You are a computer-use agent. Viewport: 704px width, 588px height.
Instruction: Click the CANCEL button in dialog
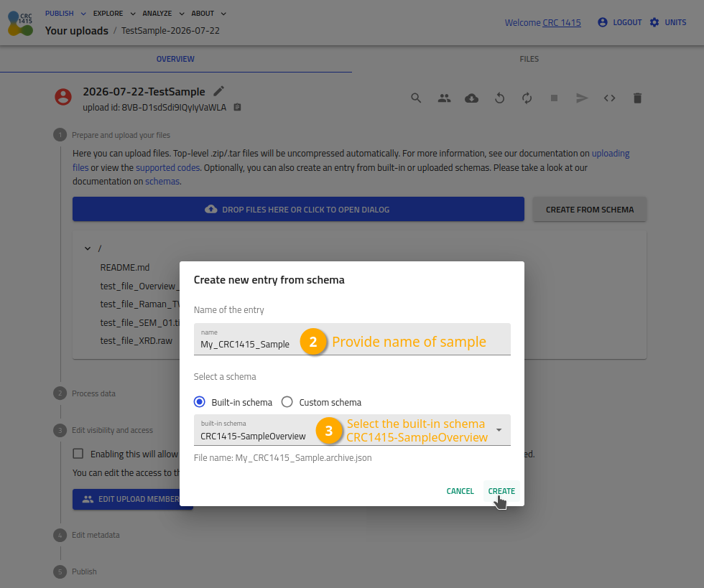[460, 491]
